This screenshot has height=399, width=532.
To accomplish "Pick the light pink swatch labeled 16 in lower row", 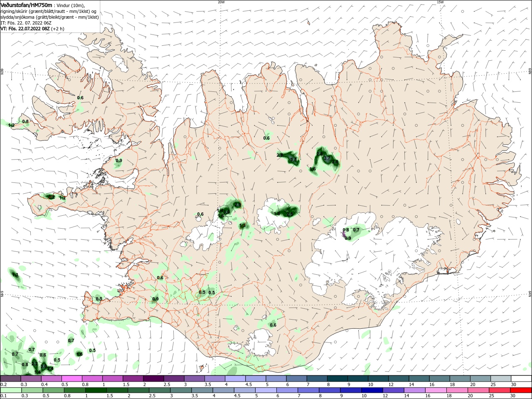I will click(436, 391).
